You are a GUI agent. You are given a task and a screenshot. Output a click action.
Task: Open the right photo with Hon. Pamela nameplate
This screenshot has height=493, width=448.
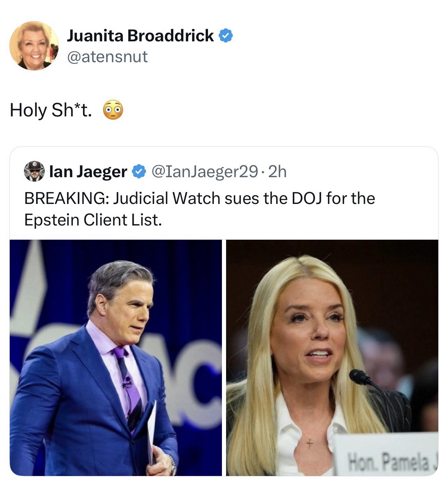point(332,358)
